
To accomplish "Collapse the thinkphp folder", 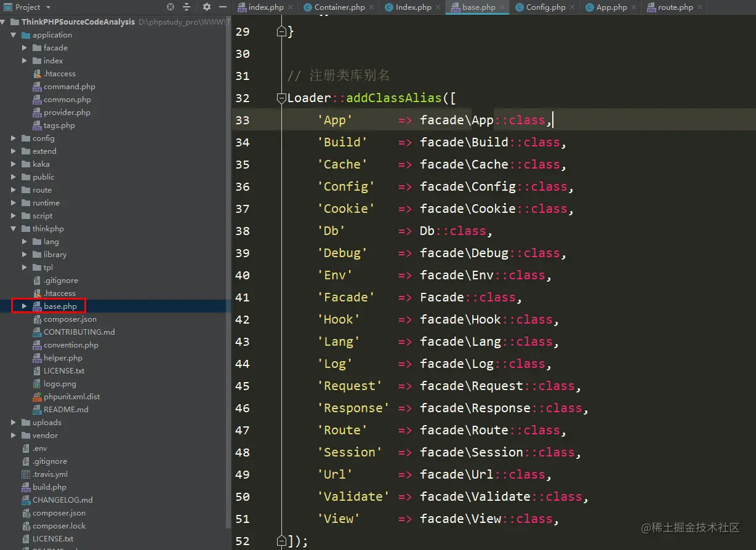I will point(14,229).
